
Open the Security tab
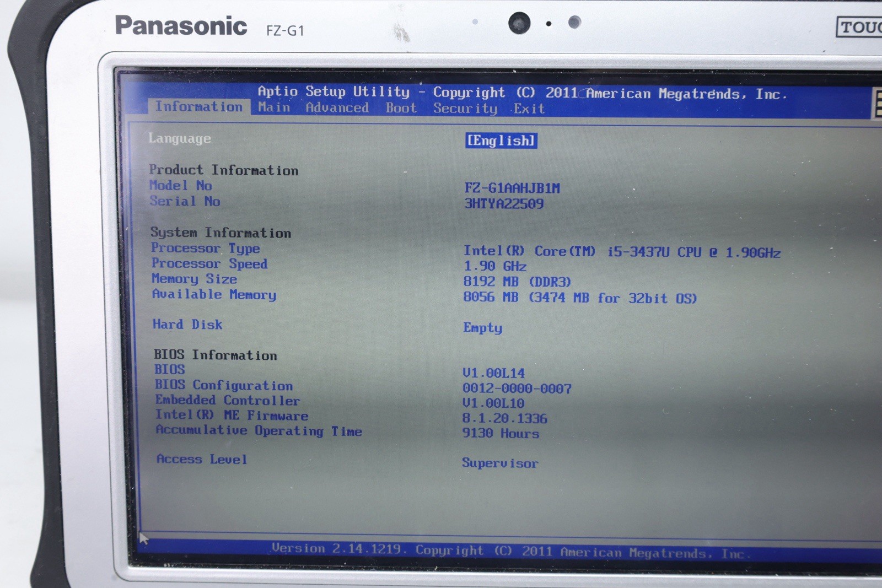tap(465, 109)
